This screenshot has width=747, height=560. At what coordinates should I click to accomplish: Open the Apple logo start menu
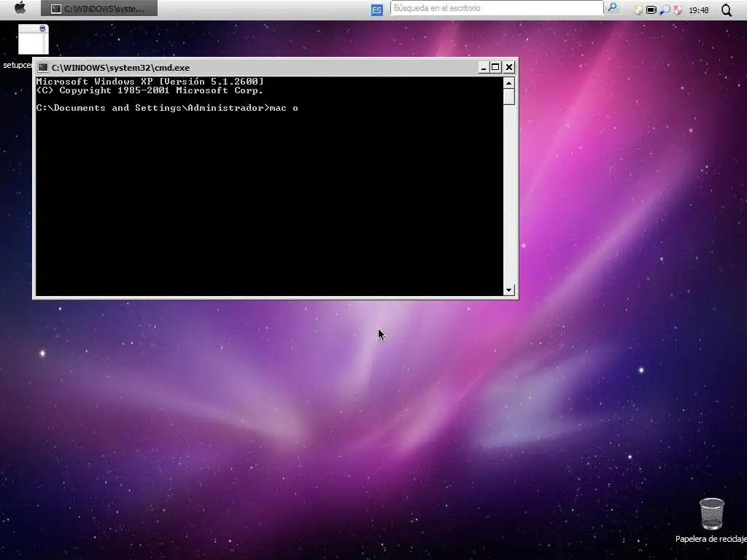tap(20, 8)
